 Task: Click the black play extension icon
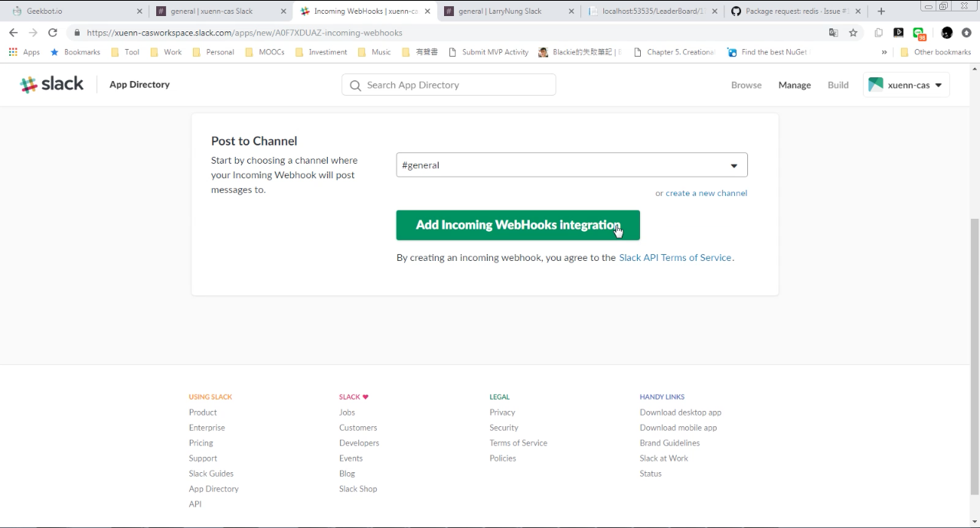tap(899, 33)
